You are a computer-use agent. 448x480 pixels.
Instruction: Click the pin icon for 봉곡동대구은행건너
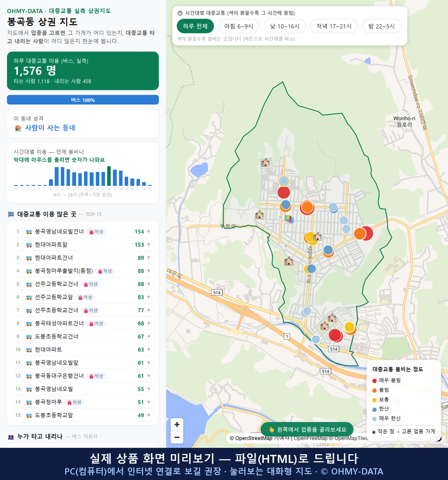149,376
